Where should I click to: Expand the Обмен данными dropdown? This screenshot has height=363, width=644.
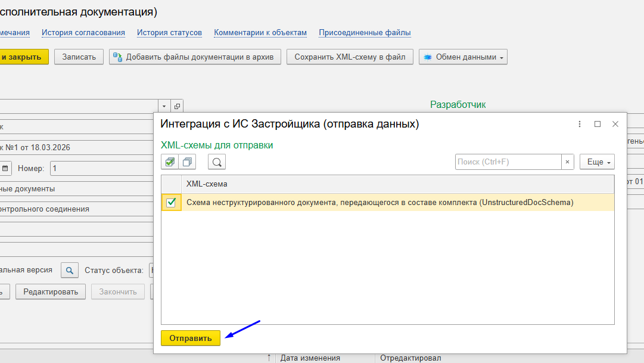click(x=463, y=57)
